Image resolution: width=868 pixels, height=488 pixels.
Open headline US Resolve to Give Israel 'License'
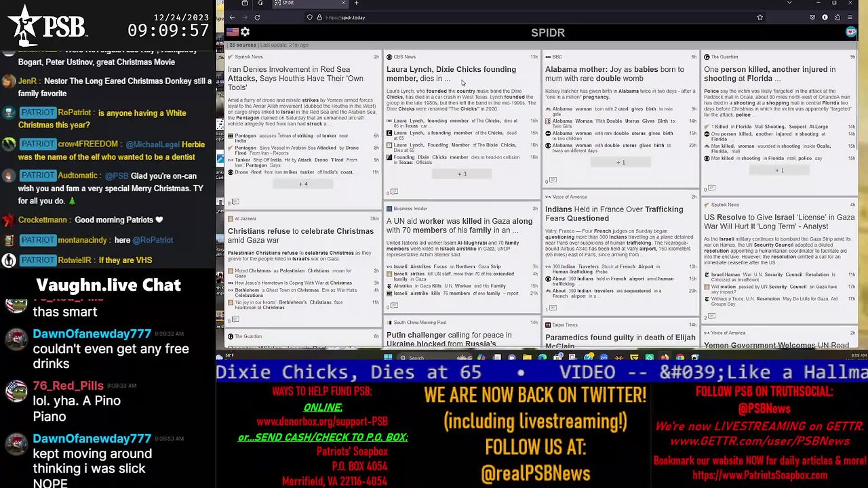point(779,222)
